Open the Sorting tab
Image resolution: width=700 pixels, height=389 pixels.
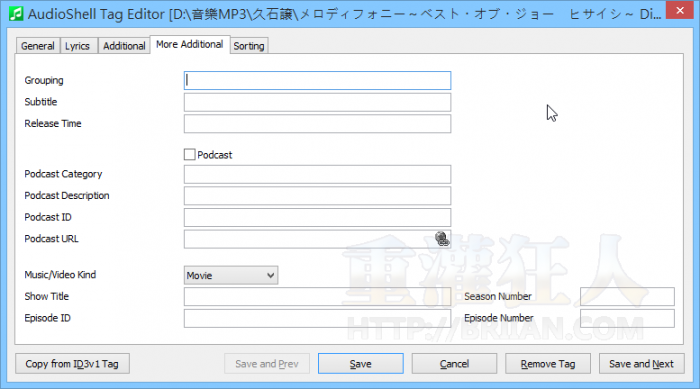[x=249, y=46]
